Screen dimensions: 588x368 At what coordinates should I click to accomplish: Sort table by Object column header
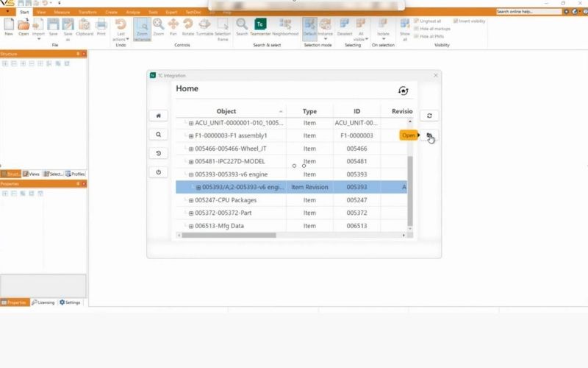coord(226,111)
